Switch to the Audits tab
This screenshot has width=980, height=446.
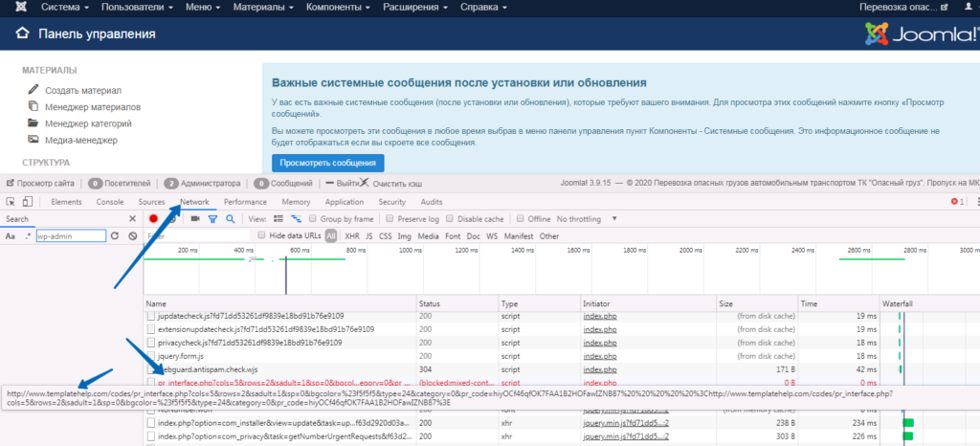[x=432, y=202]
